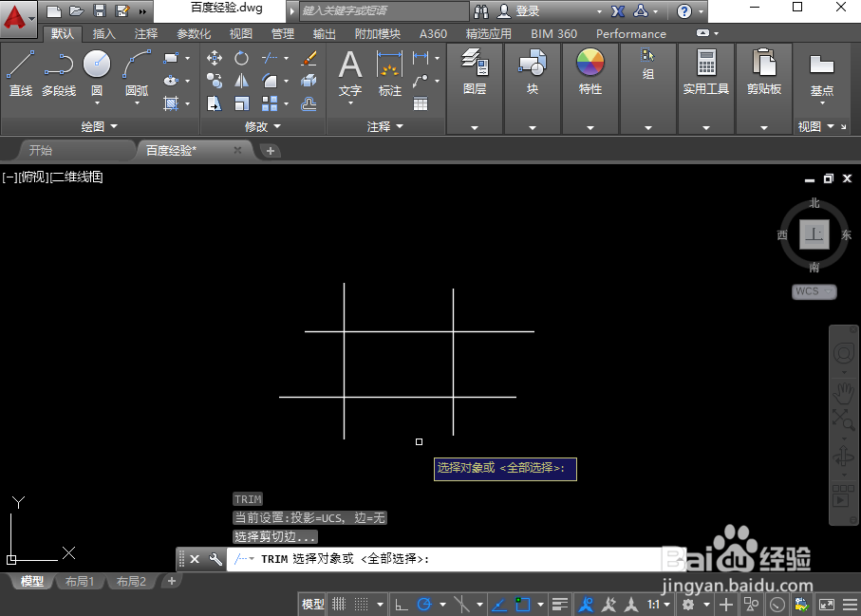Toggle grid display in status bar

point(339,605)
